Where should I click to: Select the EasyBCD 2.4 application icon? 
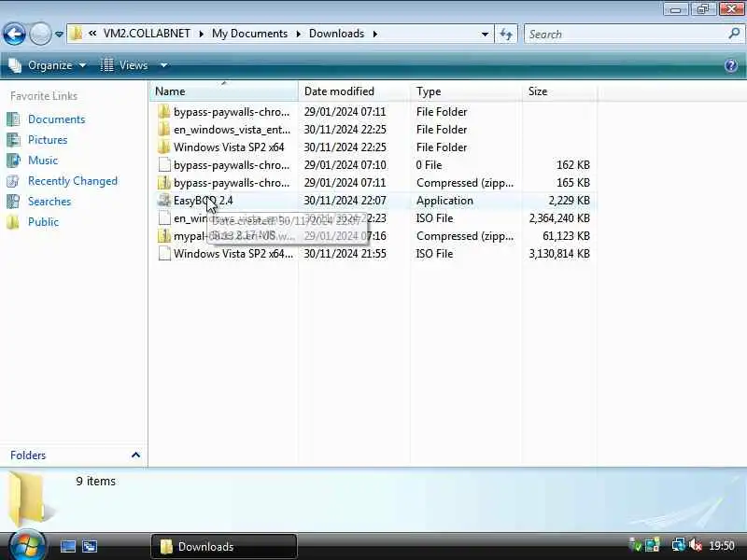click(164, 200)
